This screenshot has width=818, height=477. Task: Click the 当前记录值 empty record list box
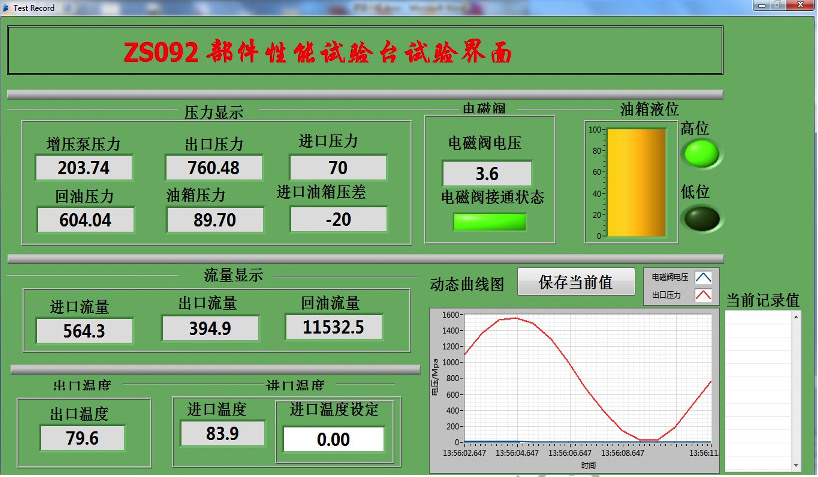pos(763,390)
